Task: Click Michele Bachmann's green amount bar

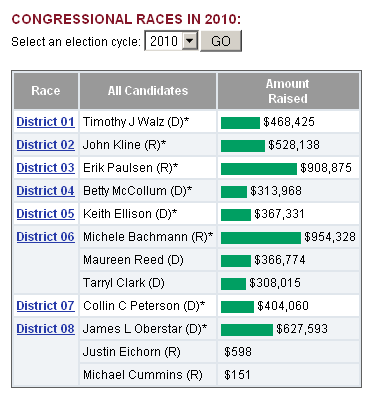Action: click(261, 238)
